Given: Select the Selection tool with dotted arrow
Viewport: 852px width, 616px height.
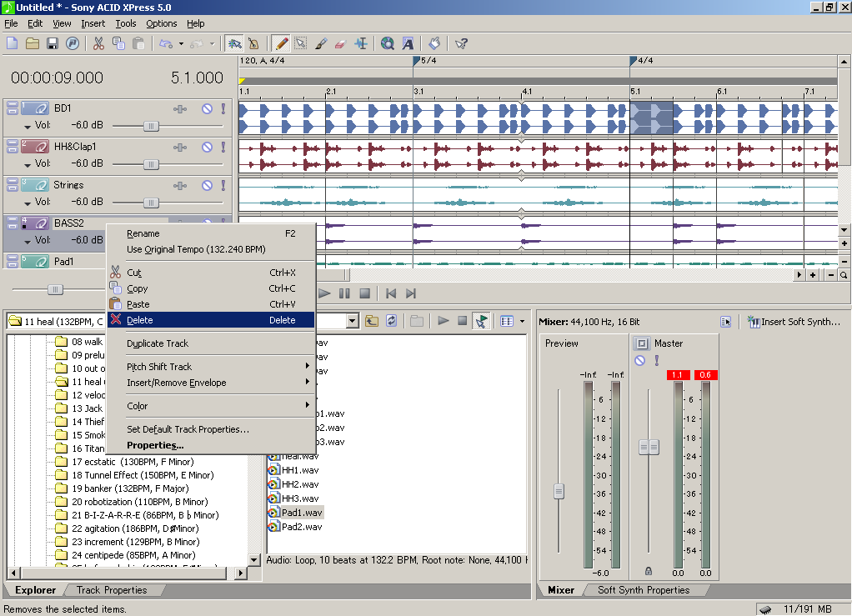Looking at the screenshot, I should pos(300,43).
